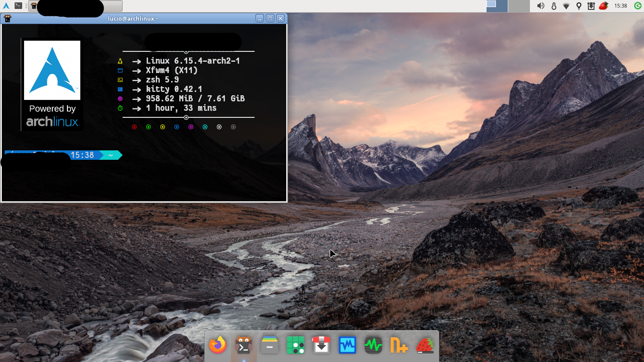Click the light bulb tray icon
The width and height of the screenshot is (644, 362).
pos(579,6)
